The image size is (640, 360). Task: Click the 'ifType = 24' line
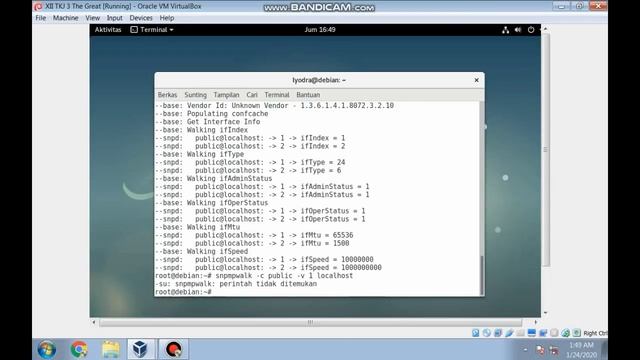[x=250, y=162]
